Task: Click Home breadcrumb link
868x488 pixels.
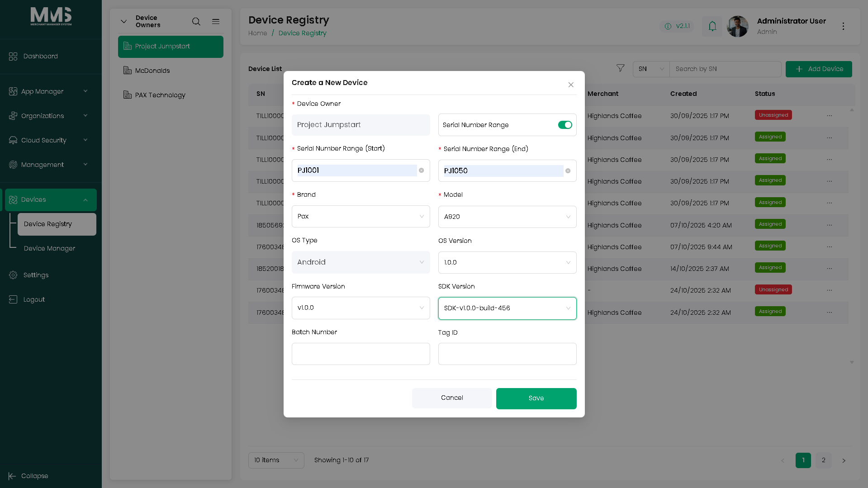Action: click(257, 33)
